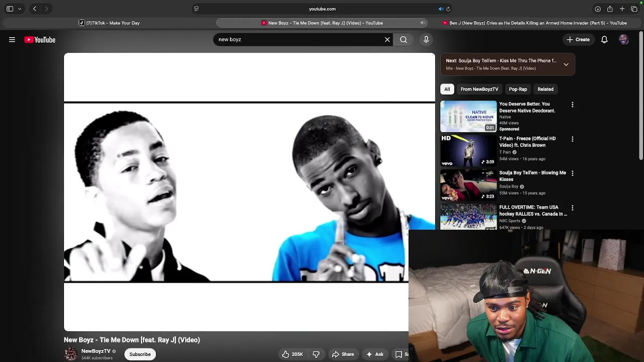Like the video (205K)
644x362 pixels.
(292, 354)
